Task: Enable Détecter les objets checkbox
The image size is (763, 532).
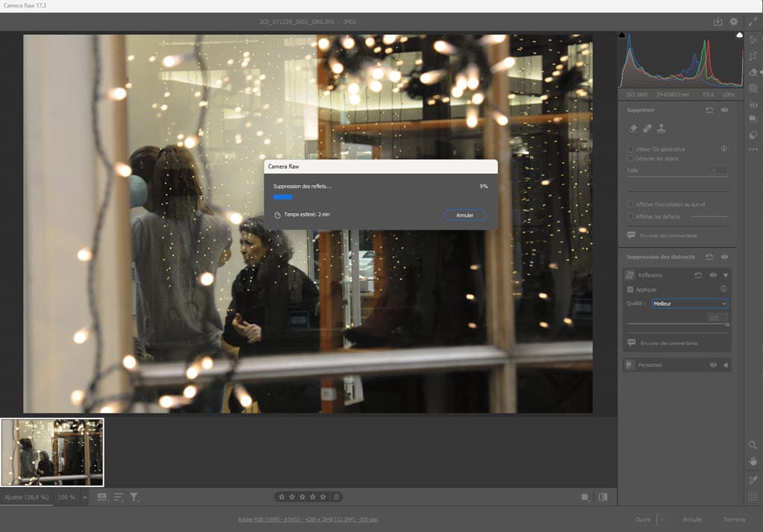Action: 630,158
